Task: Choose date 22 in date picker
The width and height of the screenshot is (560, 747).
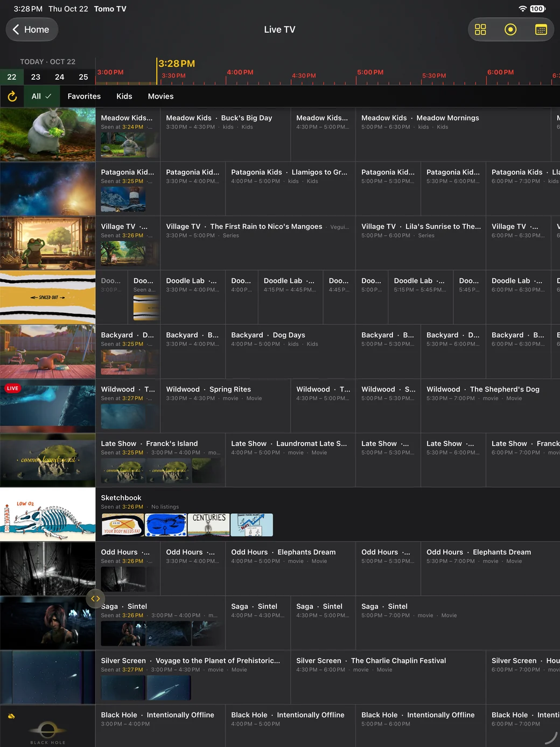Action: (x=12, y=77)
